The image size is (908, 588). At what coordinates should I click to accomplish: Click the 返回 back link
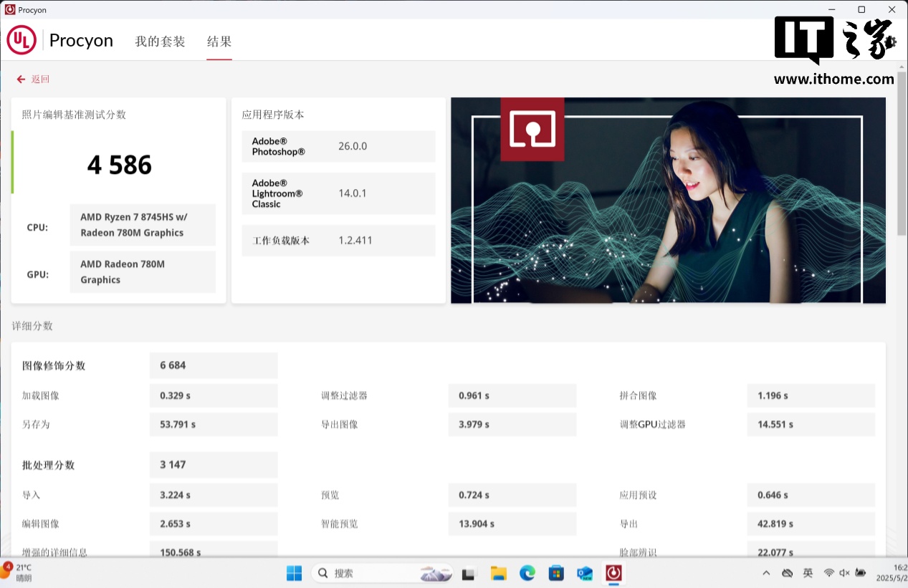40,79
